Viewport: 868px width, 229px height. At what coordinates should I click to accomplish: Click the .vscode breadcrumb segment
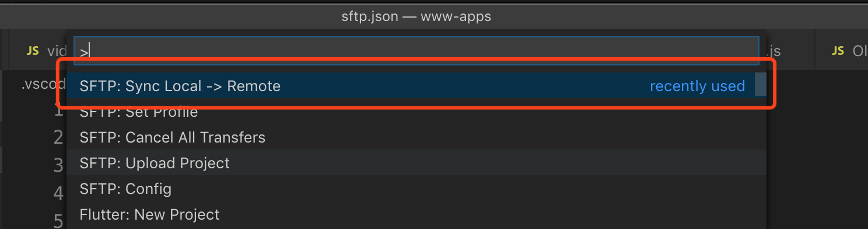click(x=44, y=84)
